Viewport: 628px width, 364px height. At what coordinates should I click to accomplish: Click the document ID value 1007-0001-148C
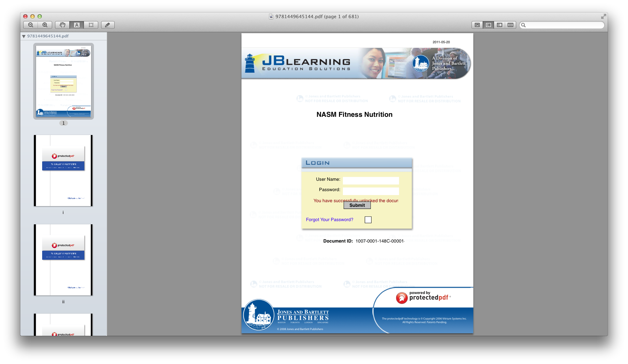tap(380, 241)
